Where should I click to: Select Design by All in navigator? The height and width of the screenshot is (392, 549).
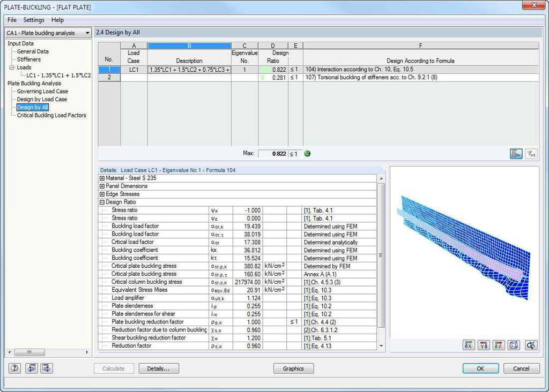pyautogui.click(x=33, y=107)
